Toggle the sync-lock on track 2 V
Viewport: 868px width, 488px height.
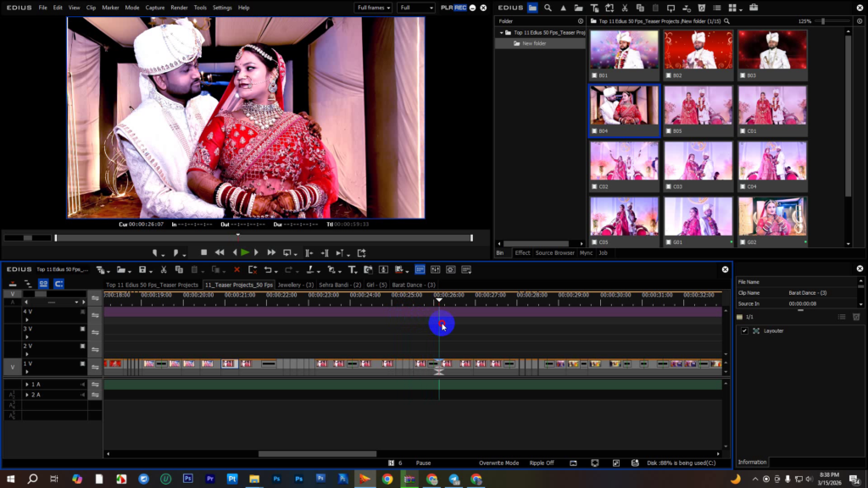click(x=95, y=349)
